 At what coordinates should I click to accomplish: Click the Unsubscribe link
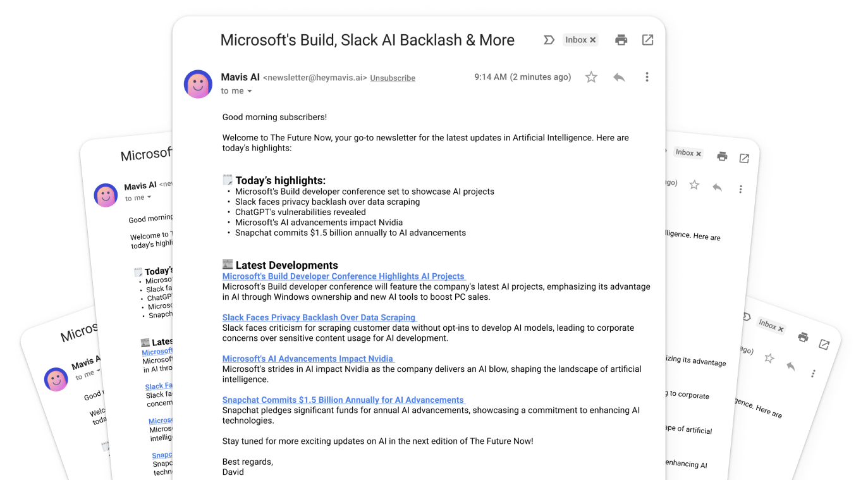(393, 78)
